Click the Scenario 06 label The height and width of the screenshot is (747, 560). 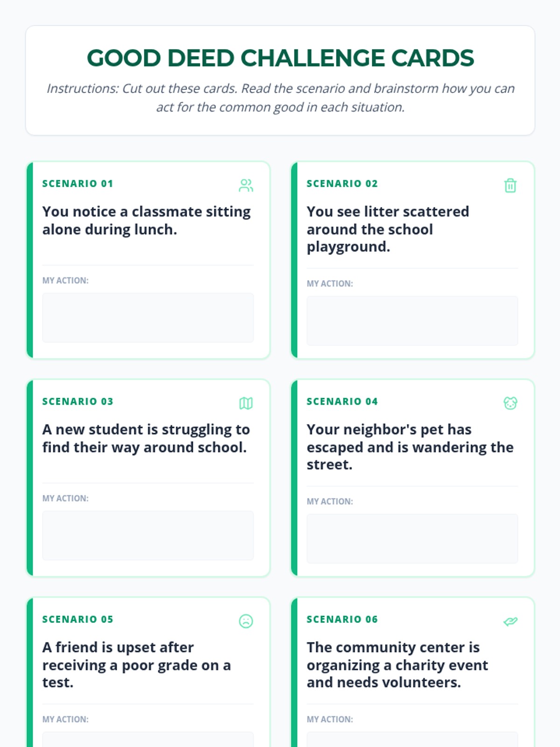coord(342,619)
